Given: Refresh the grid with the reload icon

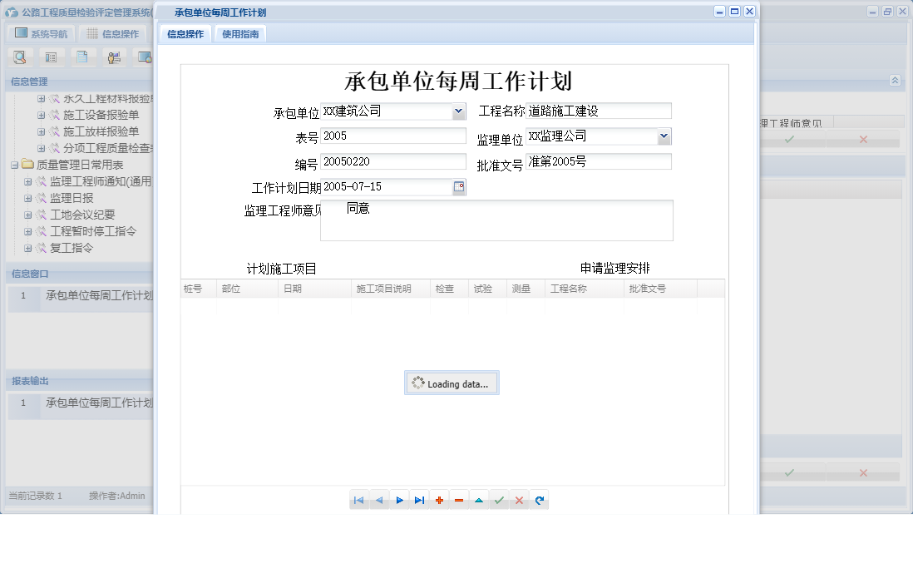Looking at the screenshot, I should coord(539,499).
